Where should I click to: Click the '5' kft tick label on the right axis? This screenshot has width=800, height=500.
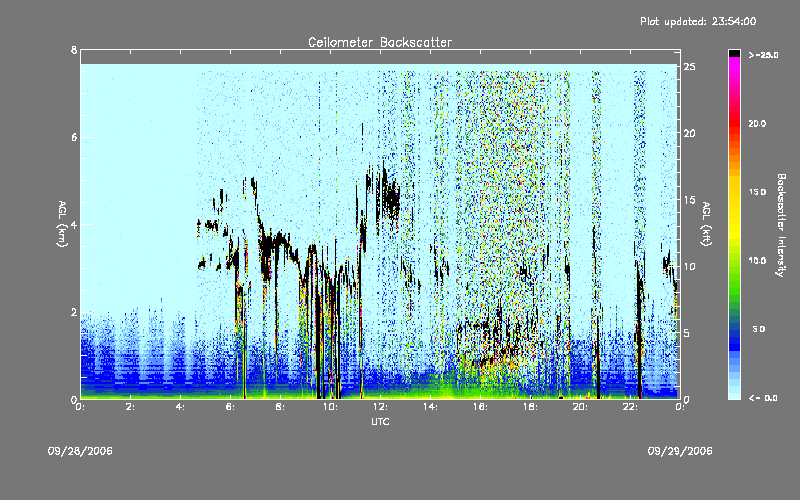(x=687, y=333)
